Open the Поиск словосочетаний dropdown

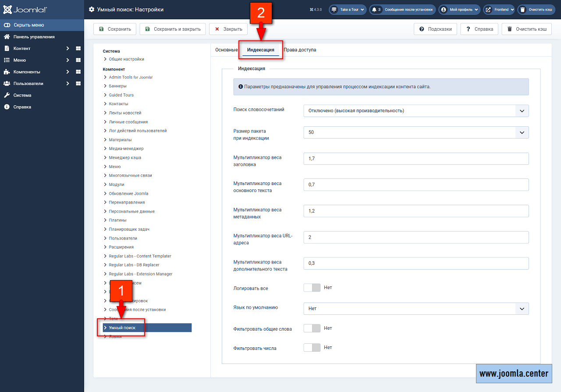coord(415,111)
